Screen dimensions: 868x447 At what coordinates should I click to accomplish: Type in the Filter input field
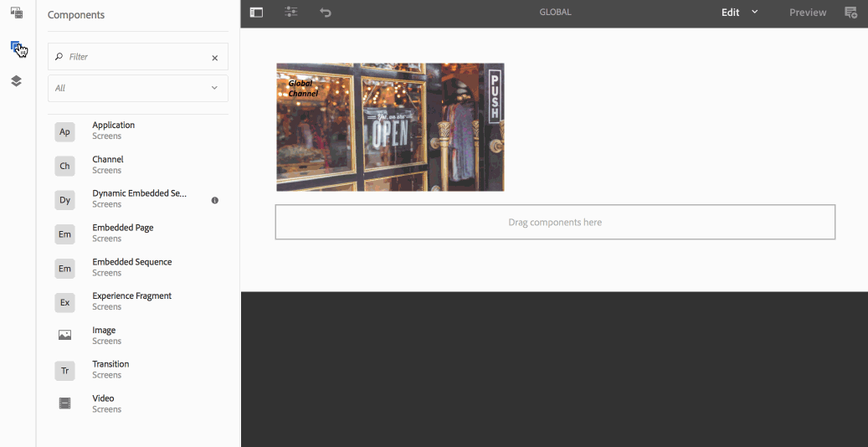(138, 56)
